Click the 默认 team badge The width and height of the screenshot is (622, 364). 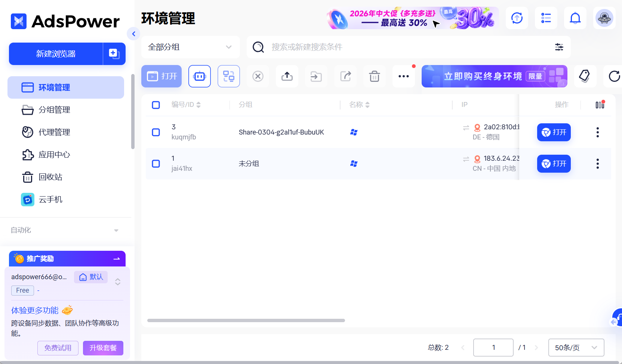[x=91, y=277]
